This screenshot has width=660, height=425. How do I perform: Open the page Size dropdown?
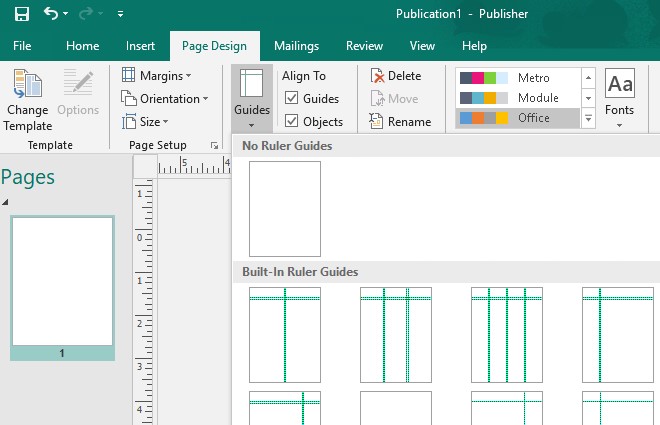click(145, 122)
